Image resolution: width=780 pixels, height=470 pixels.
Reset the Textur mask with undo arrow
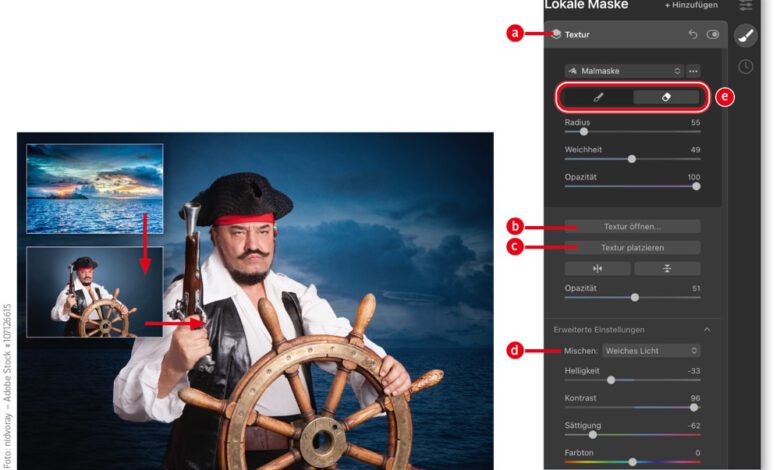[692, 34]
